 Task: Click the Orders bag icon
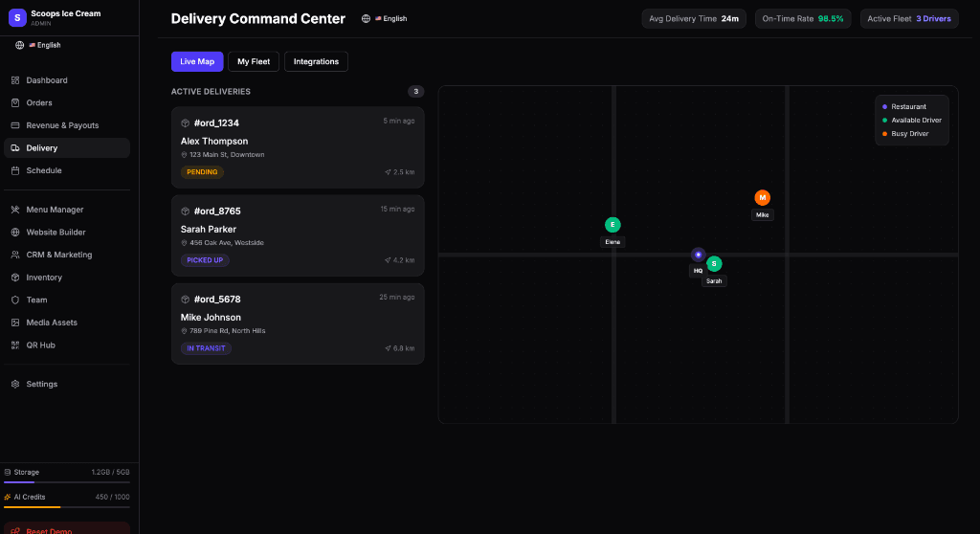15,102
